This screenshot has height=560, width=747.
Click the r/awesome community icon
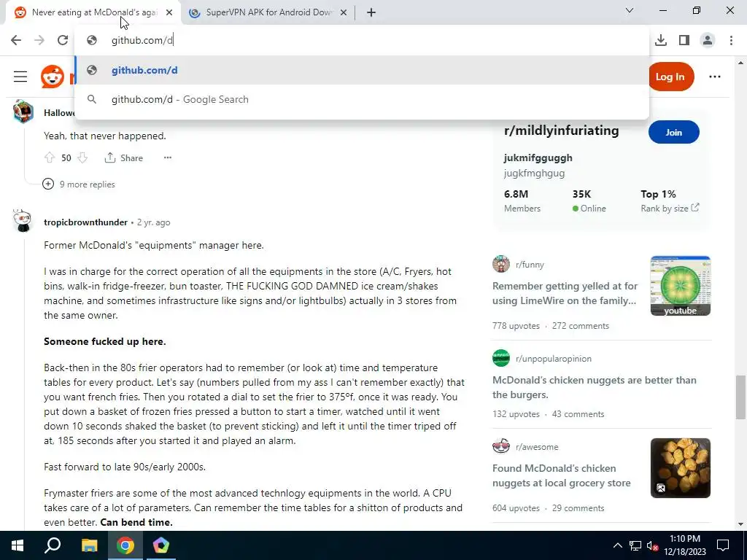(500, 446)
